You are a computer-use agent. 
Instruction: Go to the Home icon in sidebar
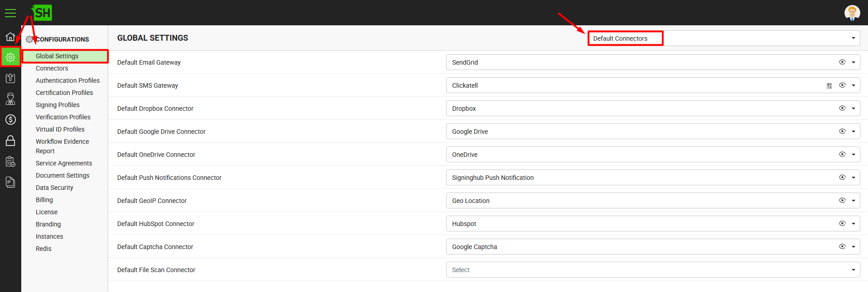(10, 37)
